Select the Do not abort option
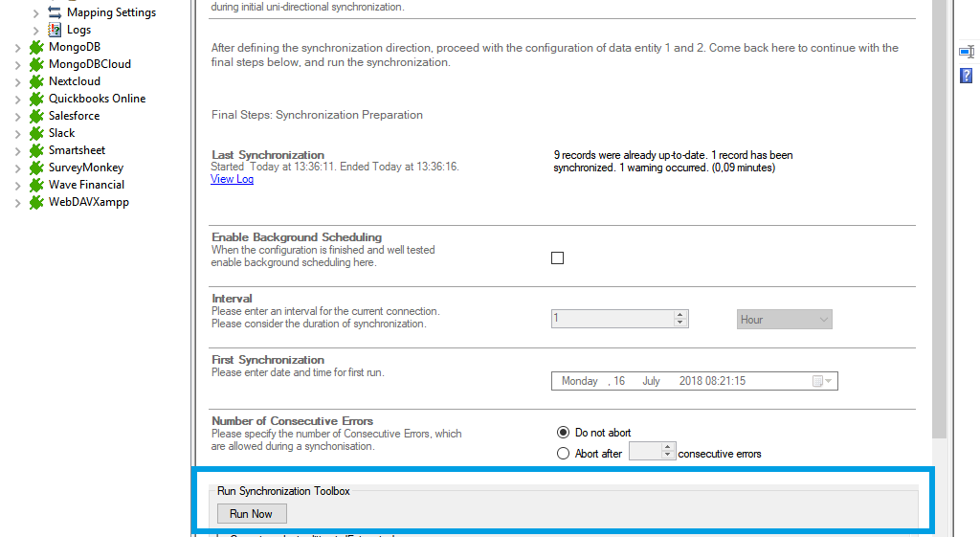 [x=564, y=433]
